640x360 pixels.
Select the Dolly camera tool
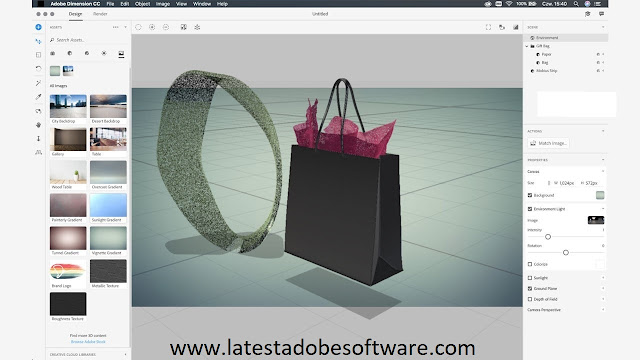pyautogui.click(x=38, y=139)
